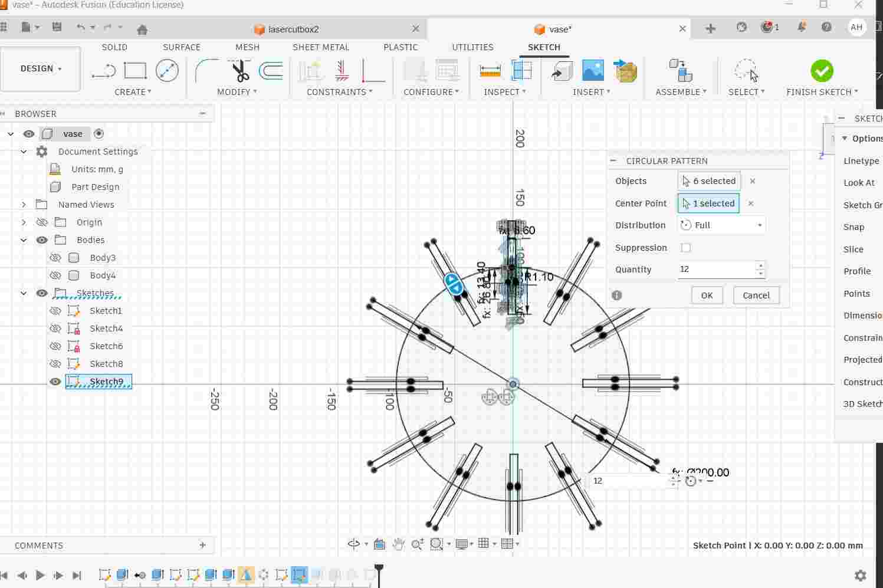Click the info icon in Circular Pattern dialog
This screenshot has width=883, height=588.
click(x=617, y=295)
